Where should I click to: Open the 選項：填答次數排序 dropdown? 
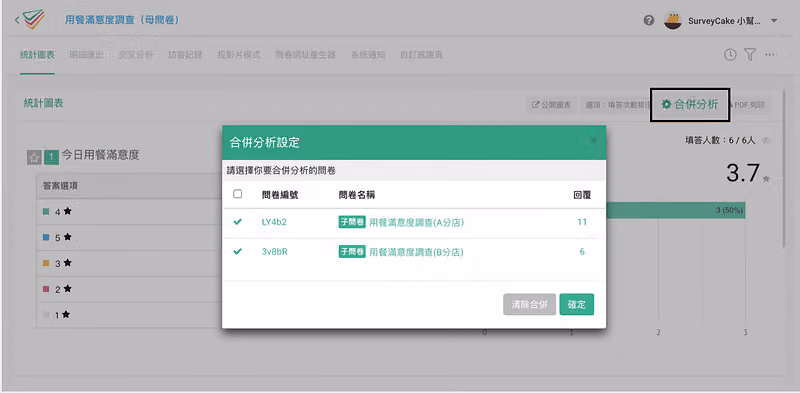point(616,105)
